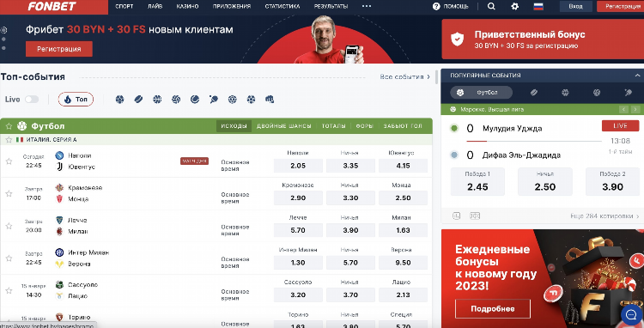This screenshot has width=644, height=328.
Task: Click Подробнее on daily bonuses banner
Action: click(493, 309)
